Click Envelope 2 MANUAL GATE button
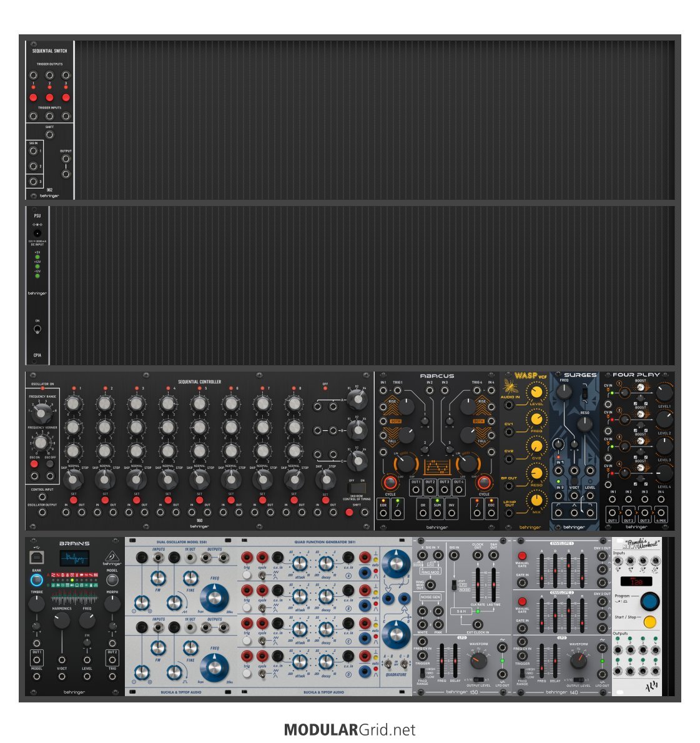Image resolution: width=700 pixels, height=743 pixels. coord(522,601)
